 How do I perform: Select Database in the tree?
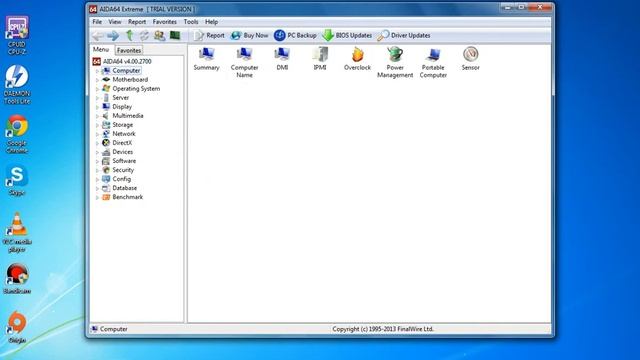(124, 188)
